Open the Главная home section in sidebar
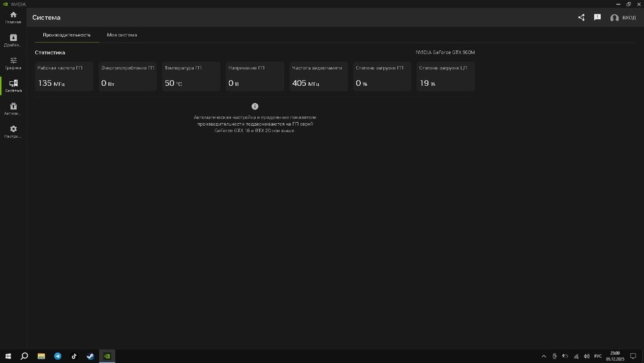The width and height of the screenshot is (644, 363). (13, 17)
